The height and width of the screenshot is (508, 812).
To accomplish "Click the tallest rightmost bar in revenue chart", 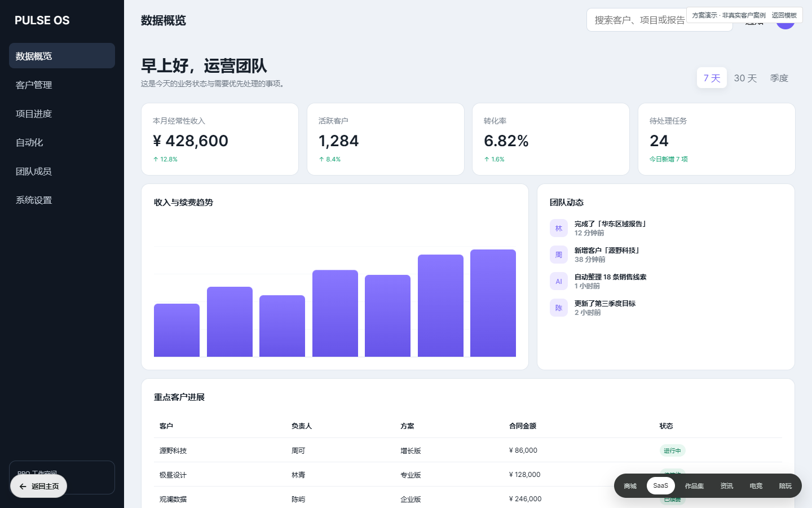I will (x=493, y=303).
